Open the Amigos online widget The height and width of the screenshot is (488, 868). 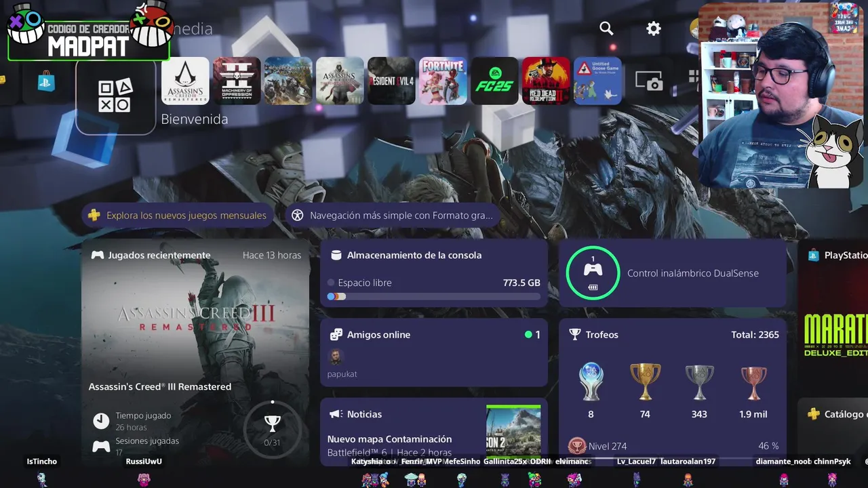pos(434,352)
